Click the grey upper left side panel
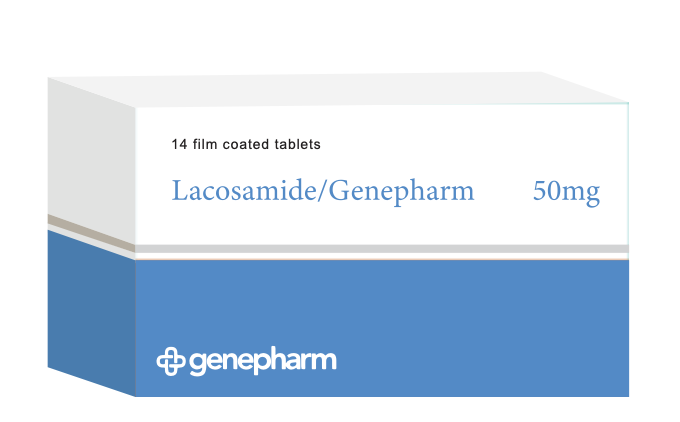 click(x=90, y=150)
